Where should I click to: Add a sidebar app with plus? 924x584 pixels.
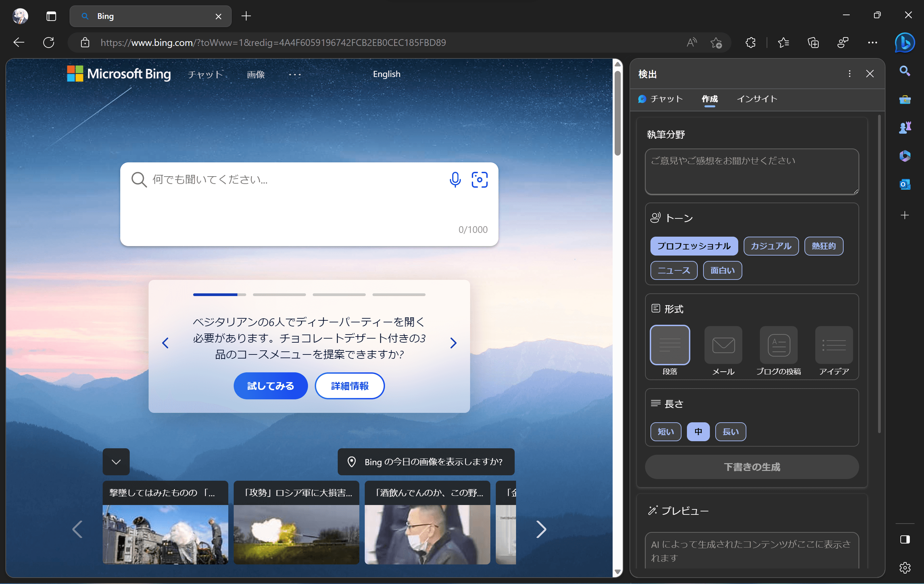coord(904,215)
